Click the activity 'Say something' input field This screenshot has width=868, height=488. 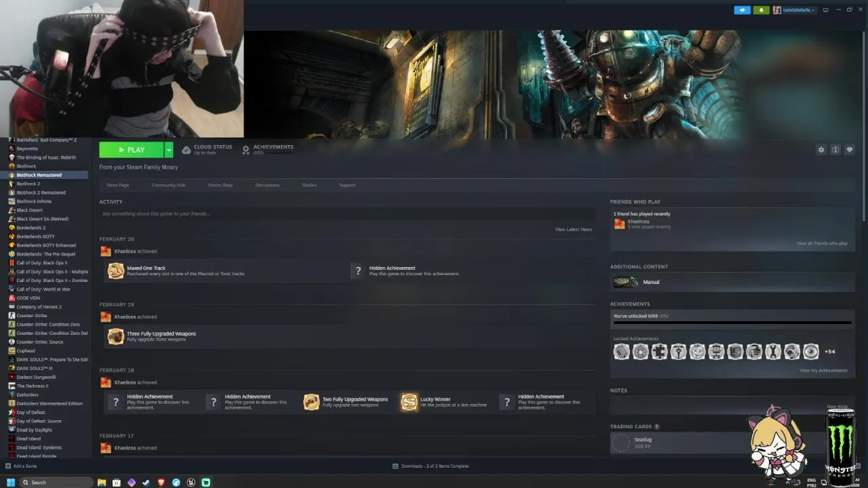(x=347, y=213)
